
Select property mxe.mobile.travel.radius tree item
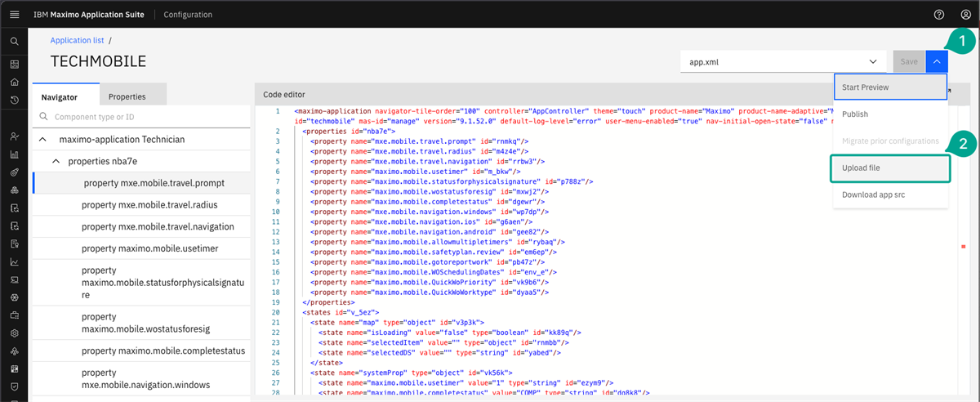[140, 204]
